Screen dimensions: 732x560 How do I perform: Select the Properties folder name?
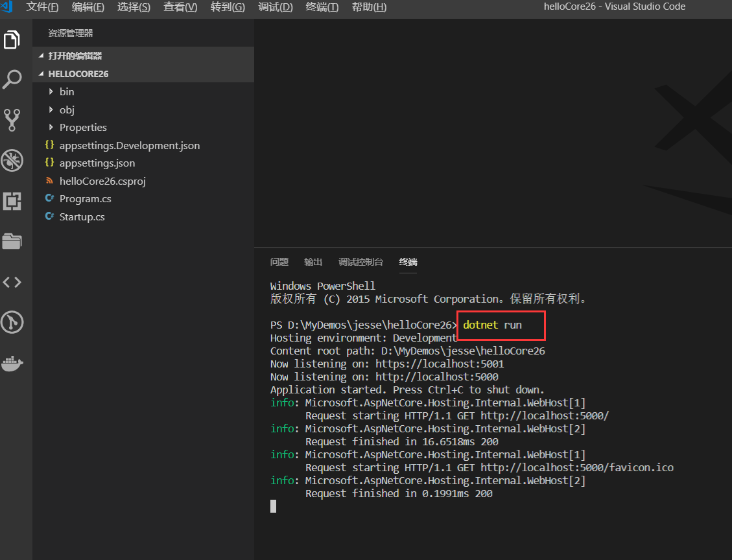click(x=83, y=128)
